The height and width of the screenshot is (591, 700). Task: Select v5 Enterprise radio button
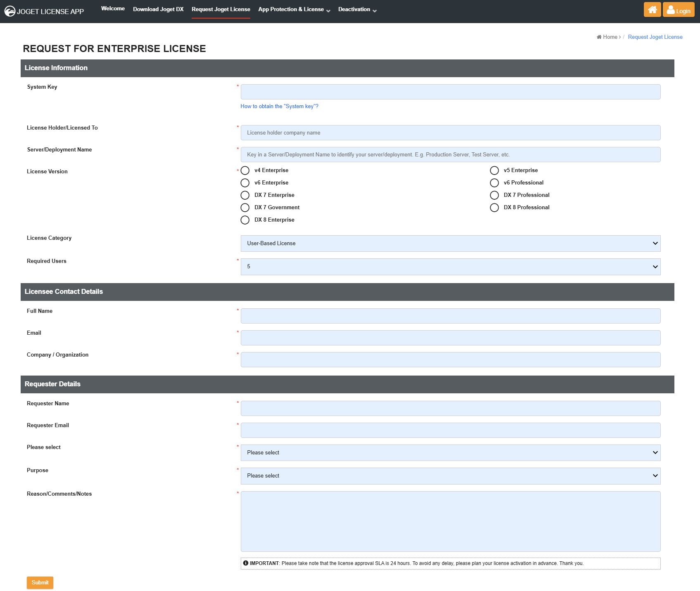494,170
